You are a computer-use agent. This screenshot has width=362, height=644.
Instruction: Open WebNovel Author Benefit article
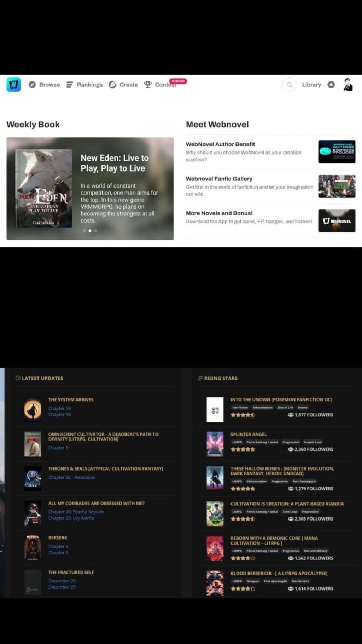tap(220, 144)
